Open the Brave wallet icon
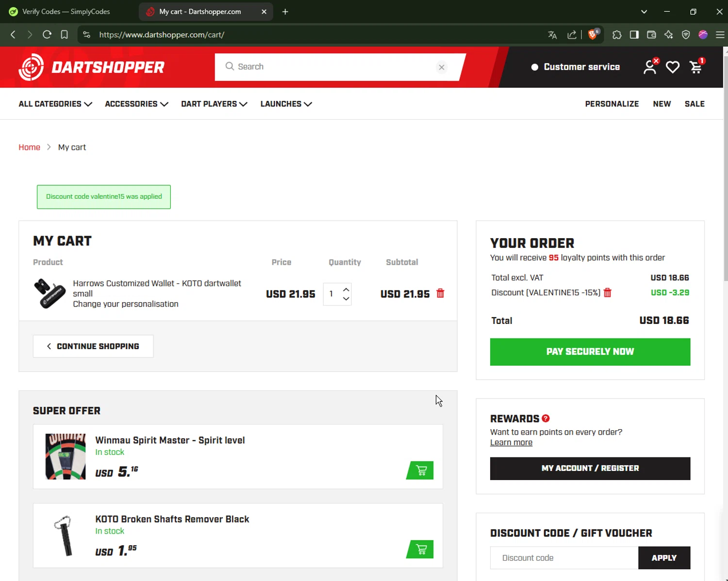The width and height of the screenshot is (728, 581). coord(651,34)
